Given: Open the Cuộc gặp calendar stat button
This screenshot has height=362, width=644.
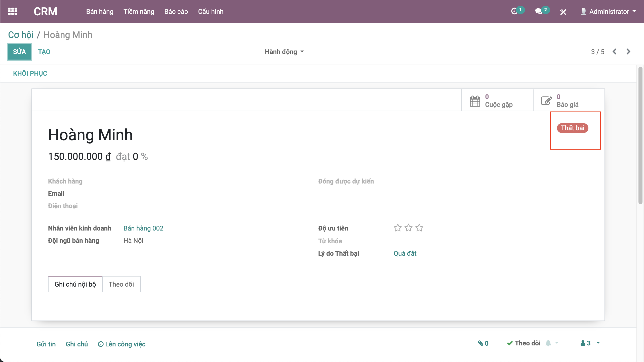Looking at the screenshot, I should [x=497, y=101].
